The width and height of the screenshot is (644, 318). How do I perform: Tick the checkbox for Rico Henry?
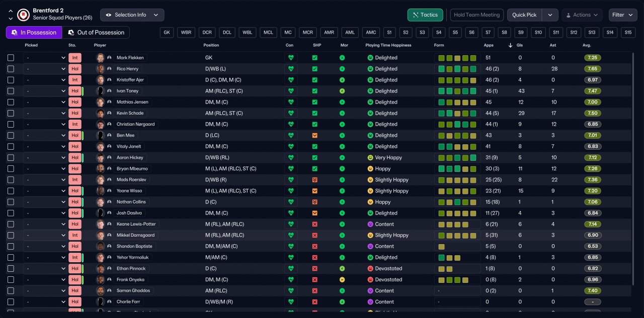tap(11, 69)
